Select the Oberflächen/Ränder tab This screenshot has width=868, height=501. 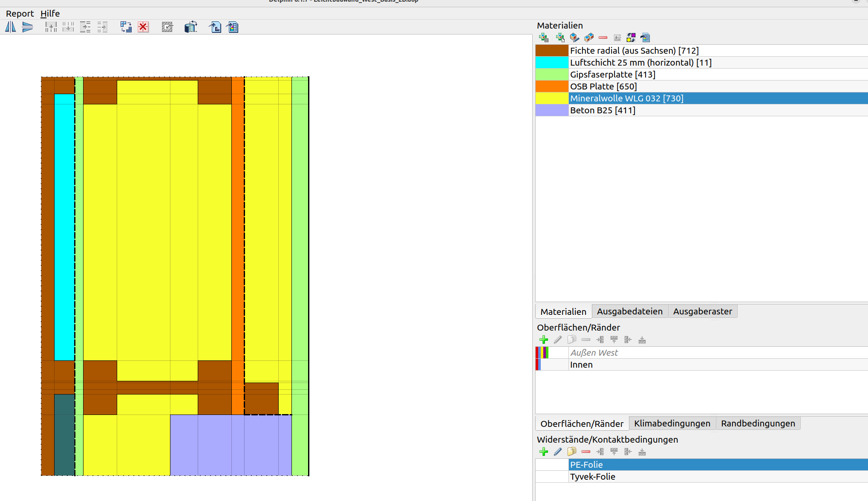point(582,424)
